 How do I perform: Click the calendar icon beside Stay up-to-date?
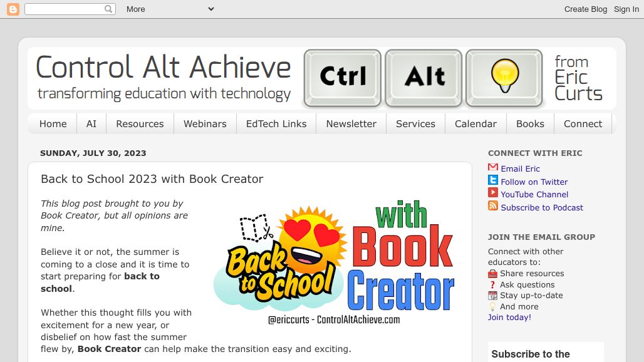tap(492, 296)
